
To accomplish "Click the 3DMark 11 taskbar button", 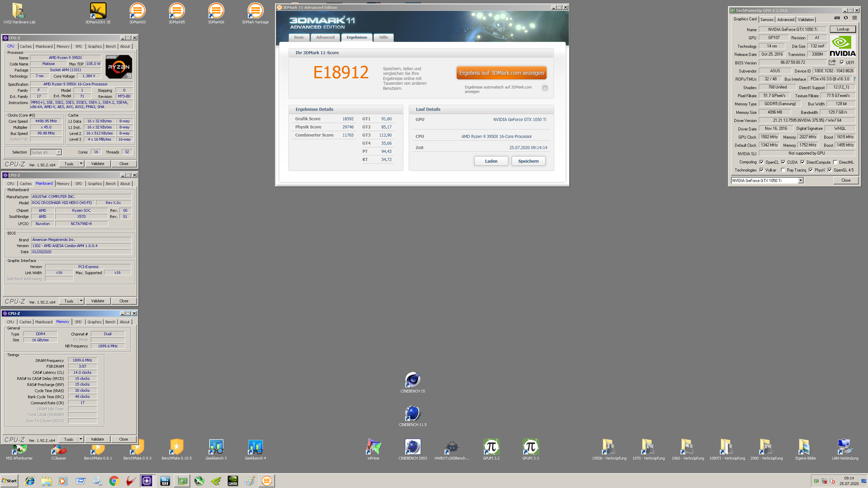I will (267, 481).
